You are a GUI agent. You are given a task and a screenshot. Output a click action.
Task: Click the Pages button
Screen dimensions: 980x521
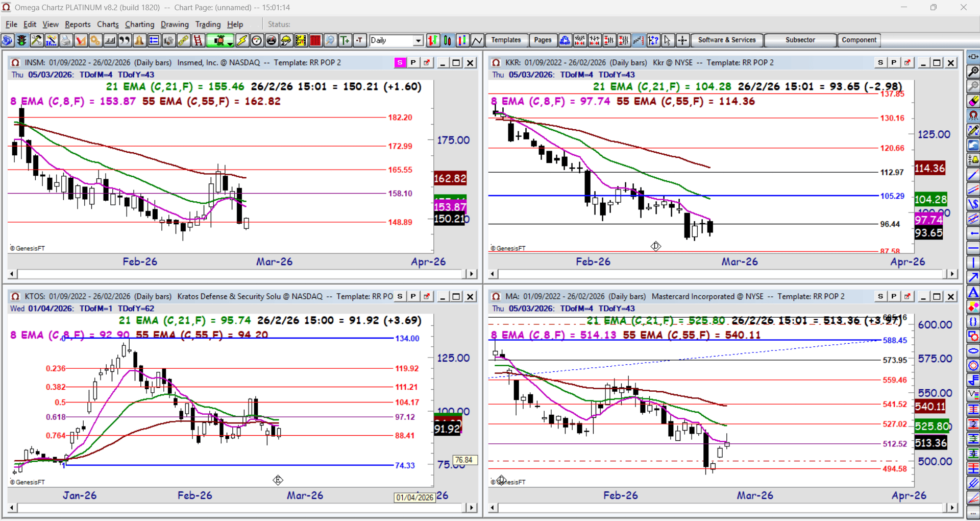coord(543,40)
